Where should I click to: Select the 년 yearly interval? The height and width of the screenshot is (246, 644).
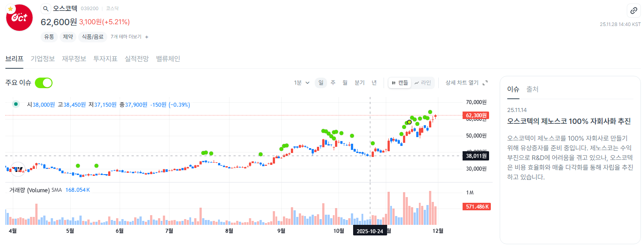point(374,82)
